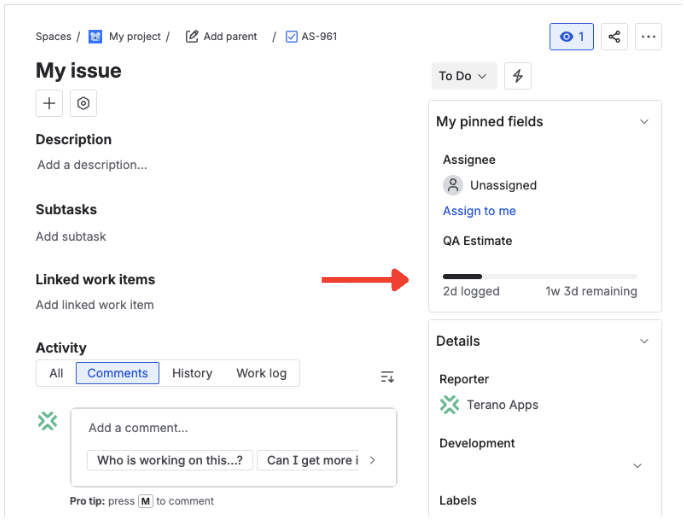
Task: Click the Unassigned avatar icon
Action: tap(453, 185)
